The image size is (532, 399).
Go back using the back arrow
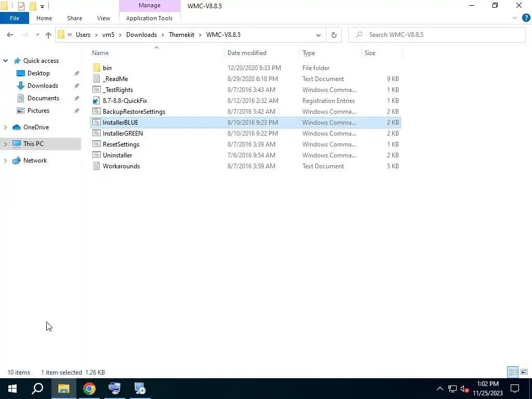(x=10, y=35)
